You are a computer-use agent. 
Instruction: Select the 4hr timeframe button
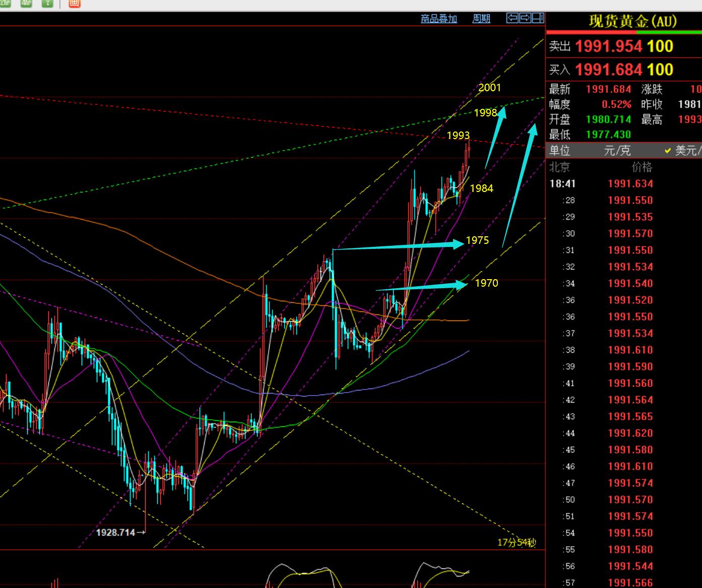tap(26, 3)
